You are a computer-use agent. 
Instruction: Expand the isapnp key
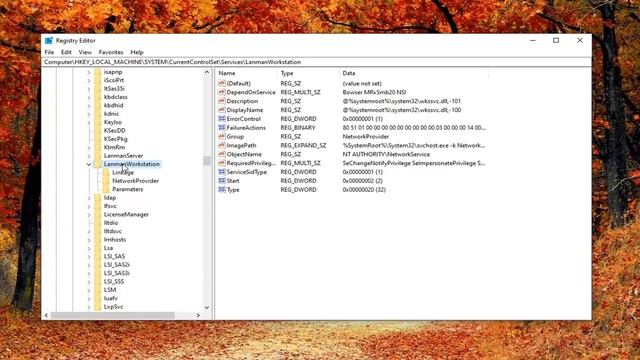coord(89,72)
